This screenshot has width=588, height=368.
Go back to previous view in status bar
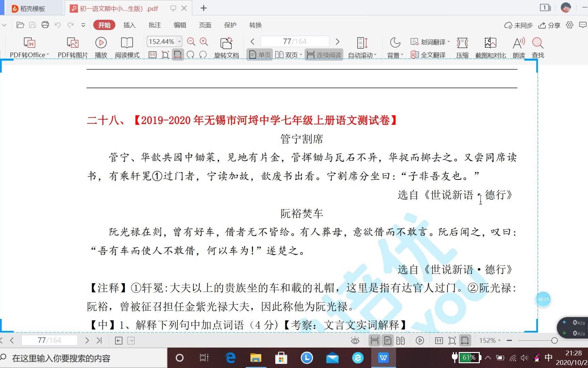tap(119, 340)
